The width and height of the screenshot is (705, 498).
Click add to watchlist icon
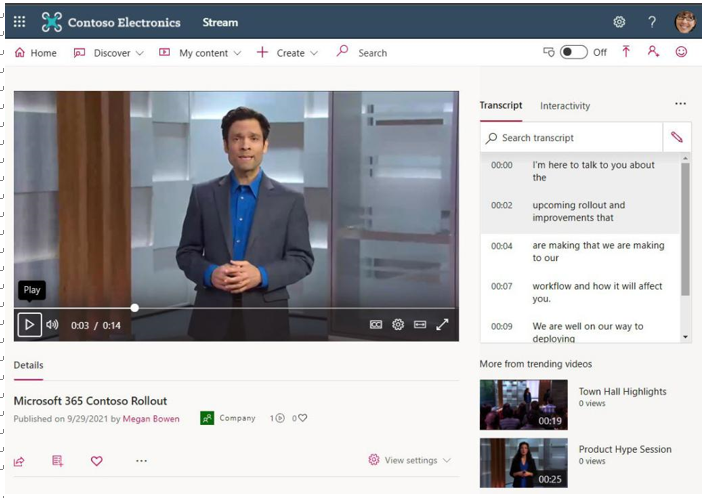(x=58, y=461)
